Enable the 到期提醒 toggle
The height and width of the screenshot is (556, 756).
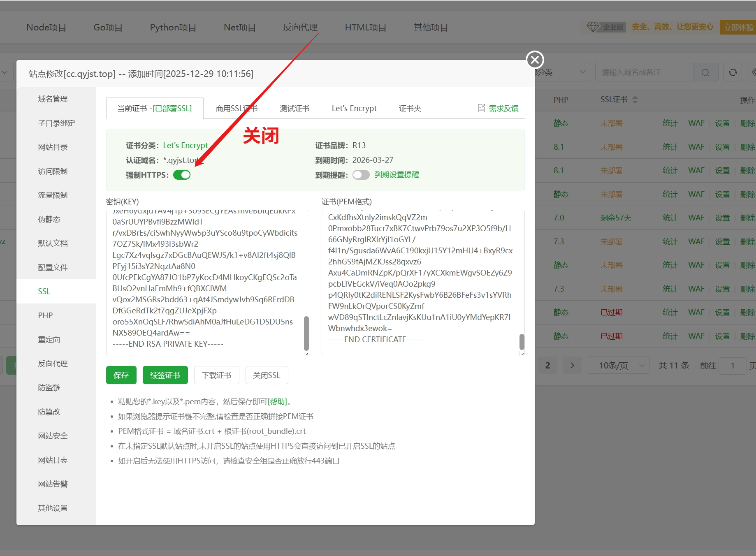click(x=361, y=175)
